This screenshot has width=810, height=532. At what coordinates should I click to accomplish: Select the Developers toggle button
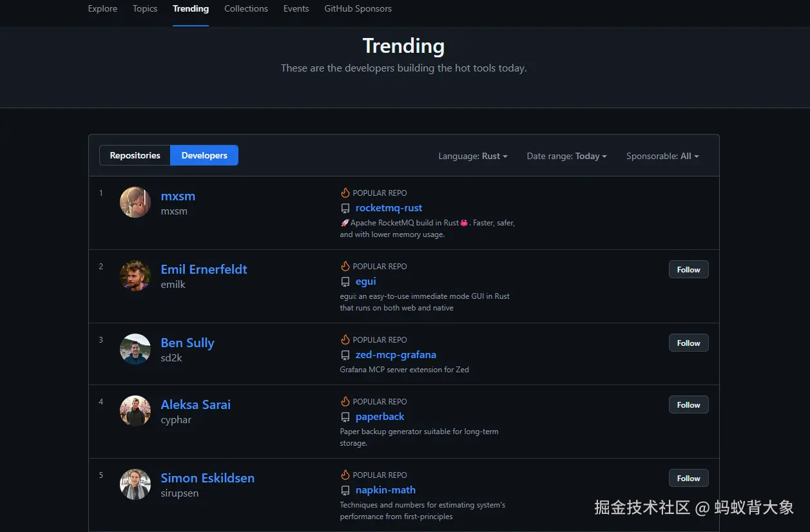(x=204, y=155)
